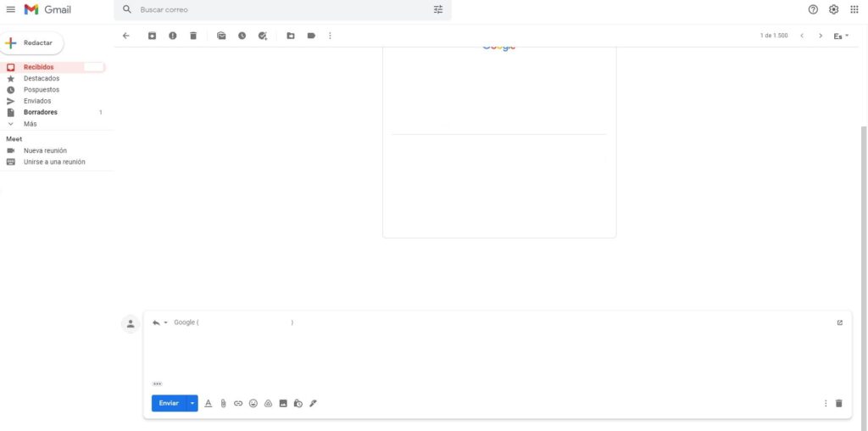Open the Enviados folder
This screenshot has height=431, width=868.
(x=37, y=101)
